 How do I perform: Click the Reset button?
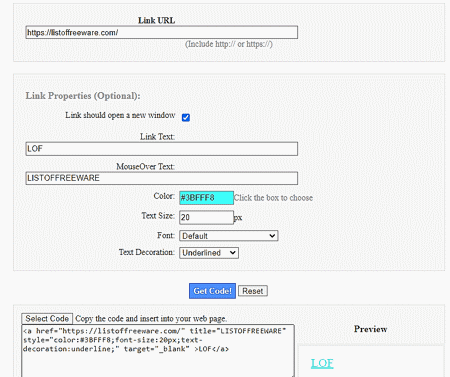[253, 291]
